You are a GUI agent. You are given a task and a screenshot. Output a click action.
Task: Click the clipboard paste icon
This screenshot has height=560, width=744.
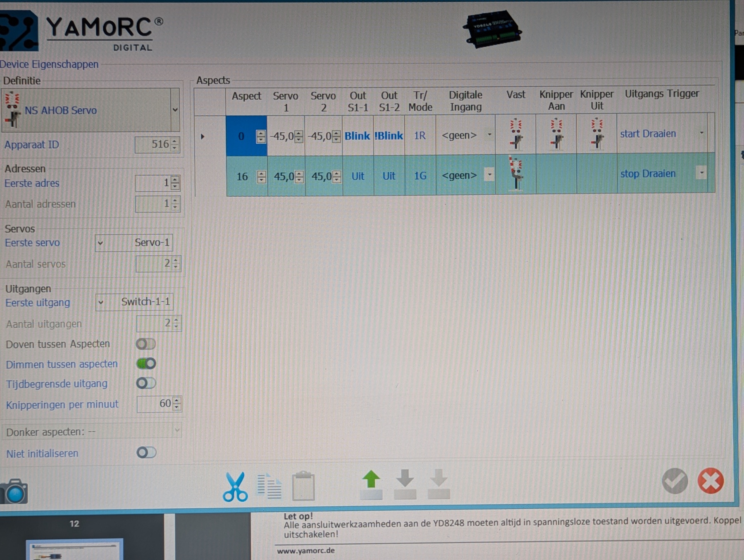[x=303, y=486]
